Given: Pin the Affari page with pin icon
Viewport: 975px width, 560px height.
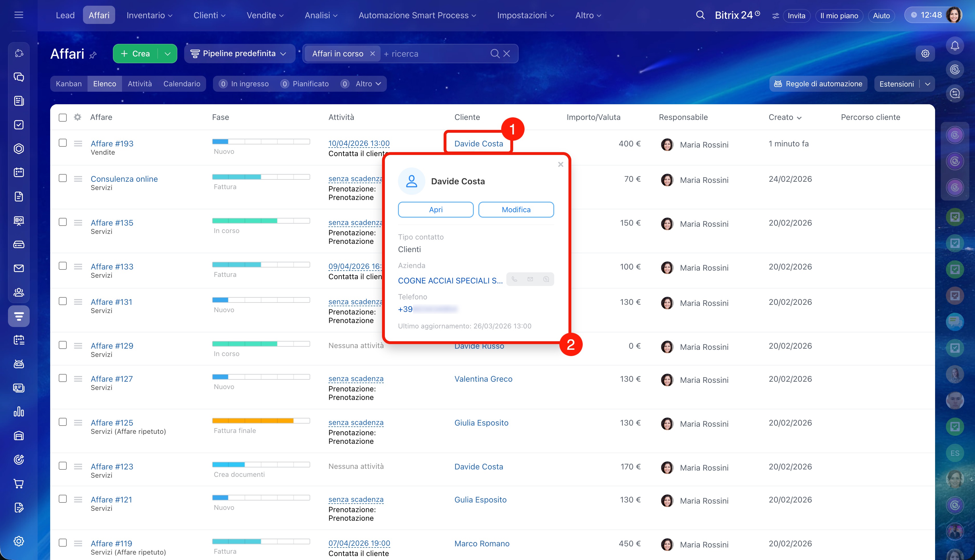Looking at the screenshot, I should [x=93, y=55].
